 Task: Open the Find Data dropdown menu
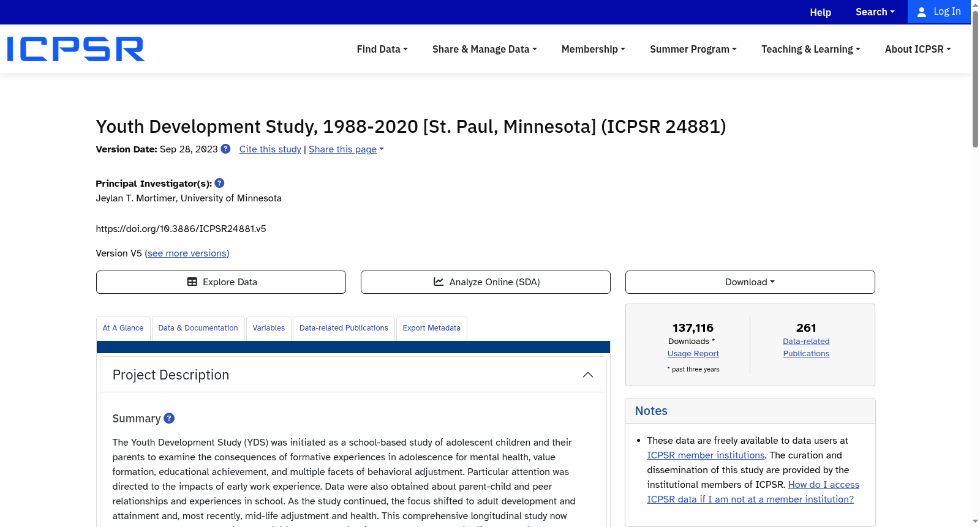[x=382, y=49]
